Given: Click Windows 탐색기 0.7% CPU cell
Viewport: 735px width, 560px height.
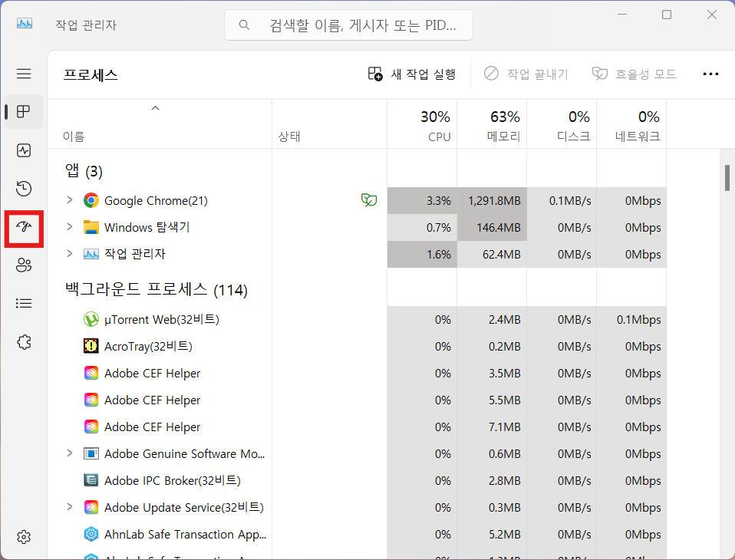Looking at the screenshot, I should (422, 227).
